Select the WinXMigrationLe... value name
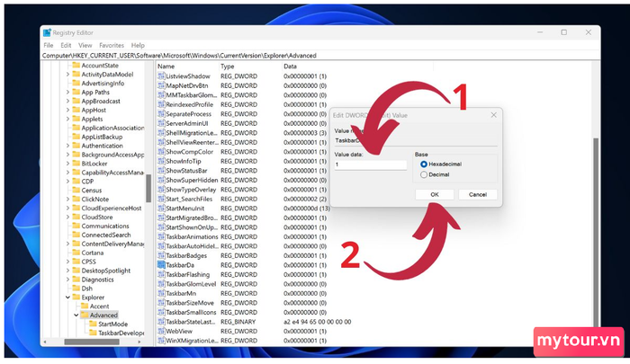The height and width of the screenshot is (364, 630). click(x=192, y=341)
